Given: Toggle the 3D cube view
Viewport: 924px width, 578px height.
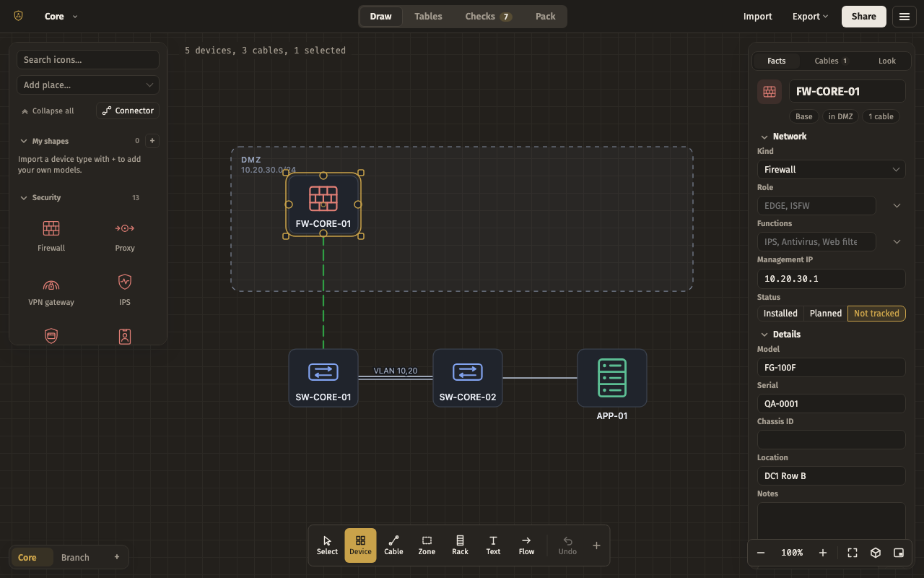Looking at the screenshot, I should 876,553.
